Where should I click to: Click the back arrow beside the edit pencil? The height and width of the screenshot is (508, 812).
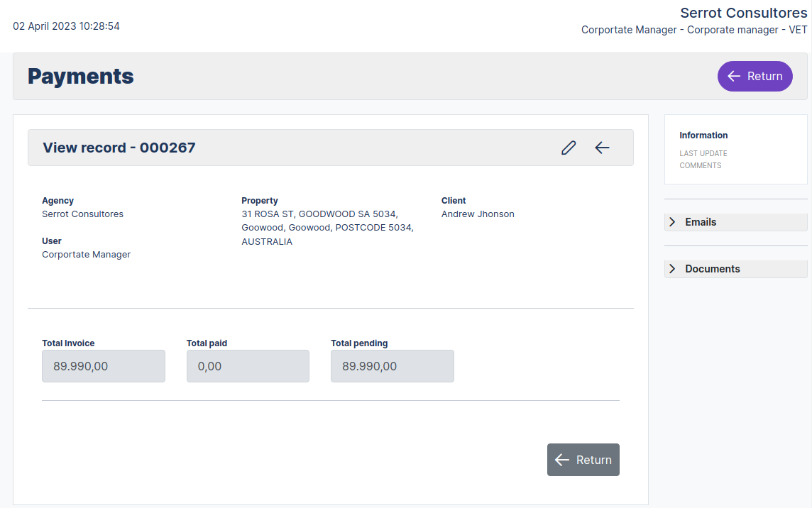pos(602,148)
